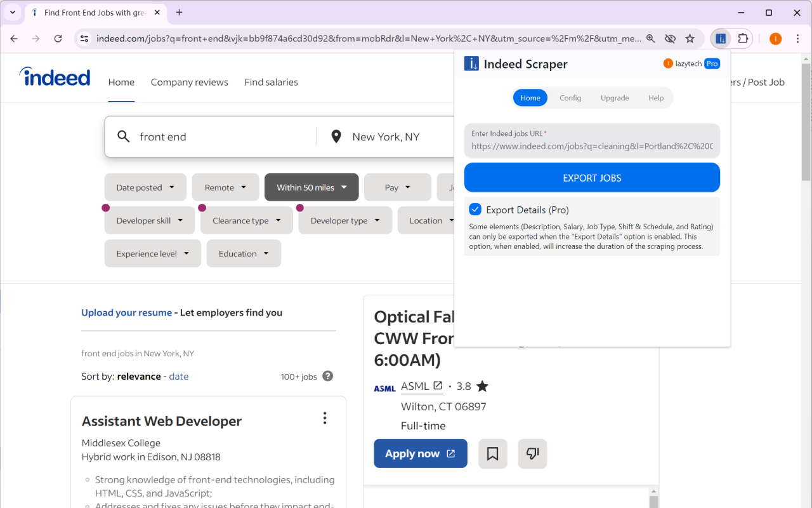Switch to the Upgrade tab
This screenshot has width=812, height=508.
click(x=615, y=98)
